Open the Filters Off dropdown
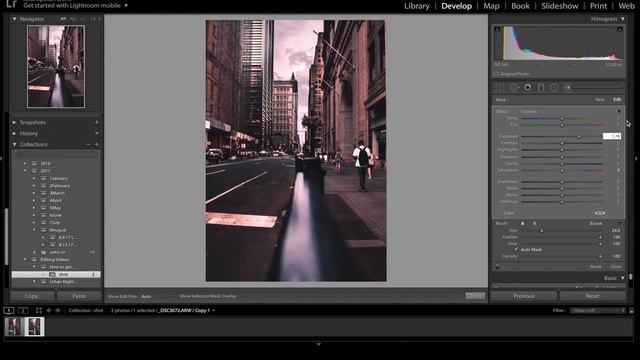This screenshot has height=360, width=640. click(598, 311)
